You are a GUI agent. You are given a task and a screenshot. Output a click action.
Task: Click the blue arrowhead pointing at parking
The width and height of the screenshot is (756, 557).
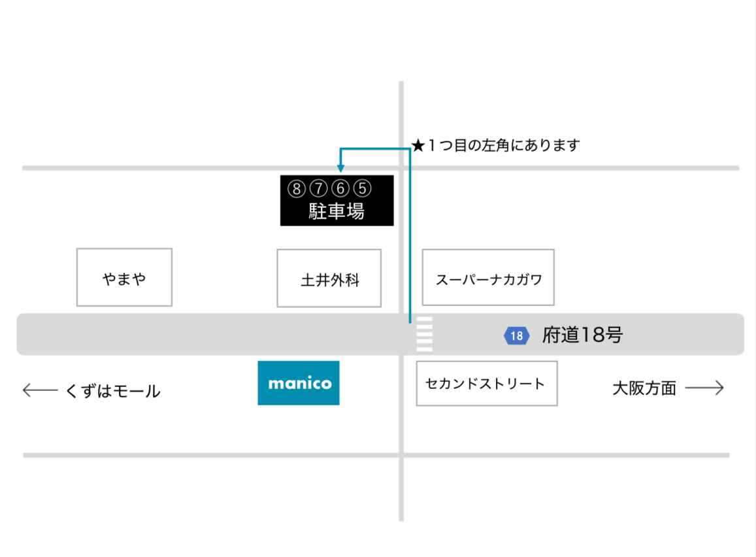(x=340, y=168)
